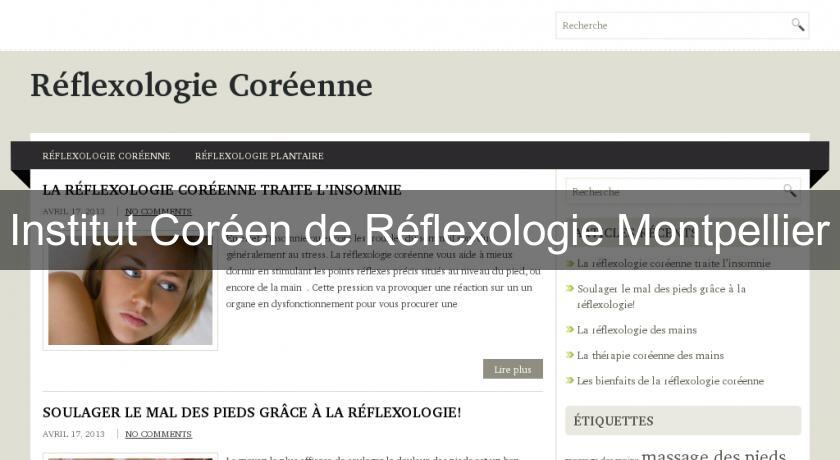Open sidebar link La réflexologie des mains

click(636, 330)
